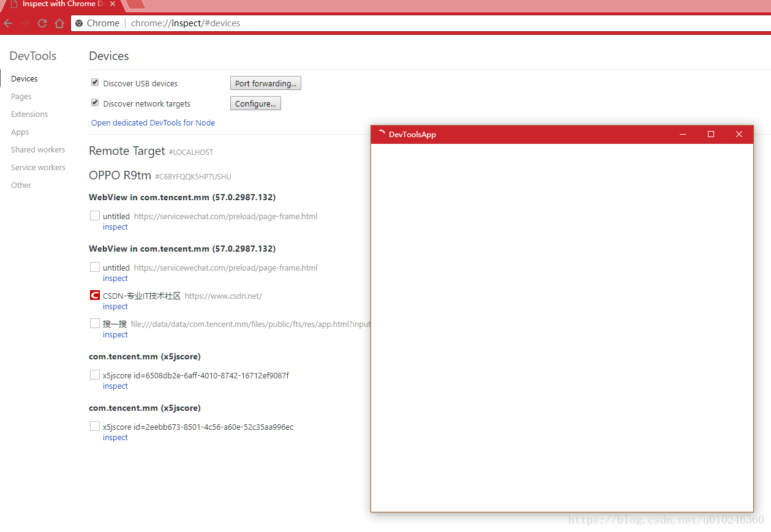The image size is (771, 532).
Task: Close the DevToolsApp window
Action: 739,134
